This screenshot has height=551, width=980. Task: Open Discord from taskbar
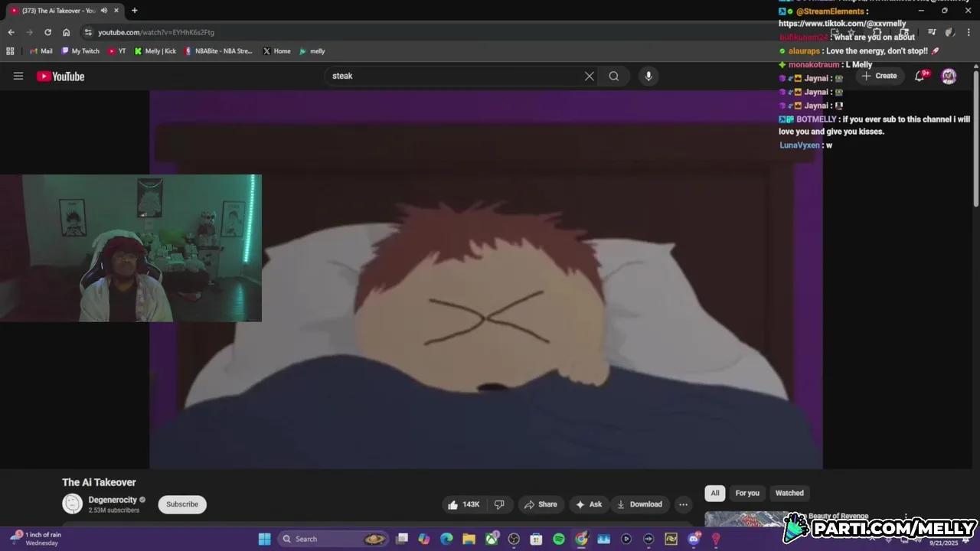click(694, 539)
